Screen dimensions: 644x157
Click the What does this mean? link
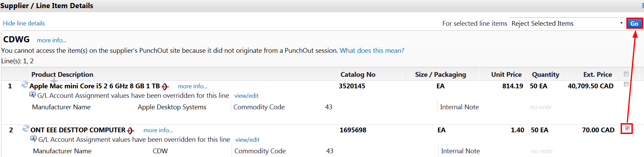tap(372, 50)
